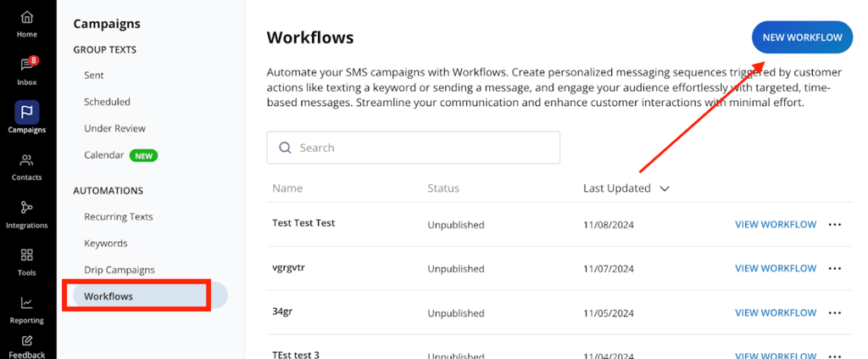Select the vgrgvtr workflow name

(x=288, y=268)
